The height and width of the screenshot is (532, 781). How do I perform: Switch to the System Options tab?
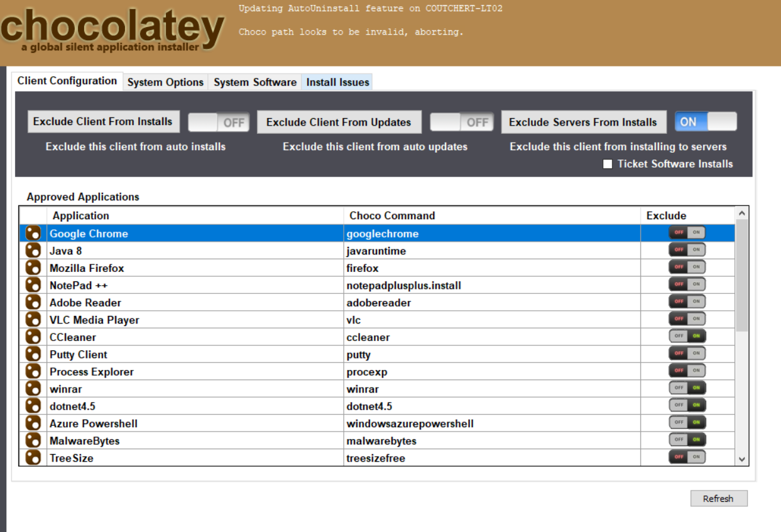165,82
